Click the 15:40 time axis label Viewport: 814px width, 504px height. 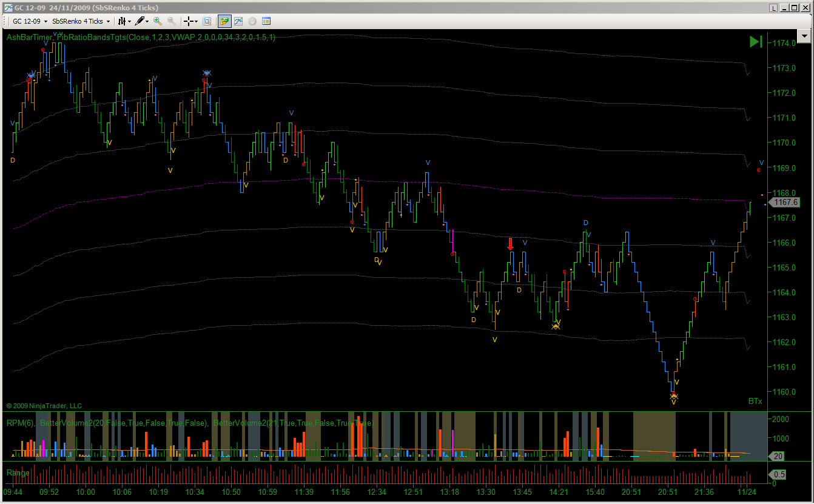tap(595, 492)
